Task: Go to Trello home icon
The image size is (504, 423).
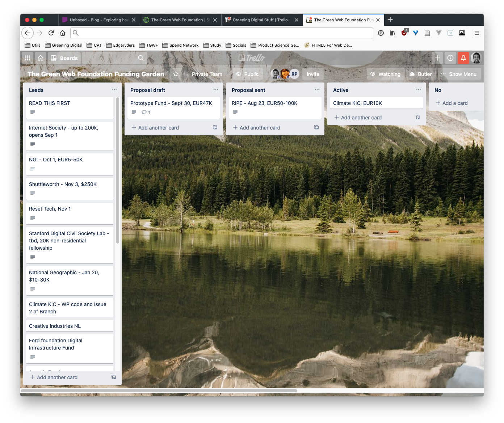Action: (41, 58)
